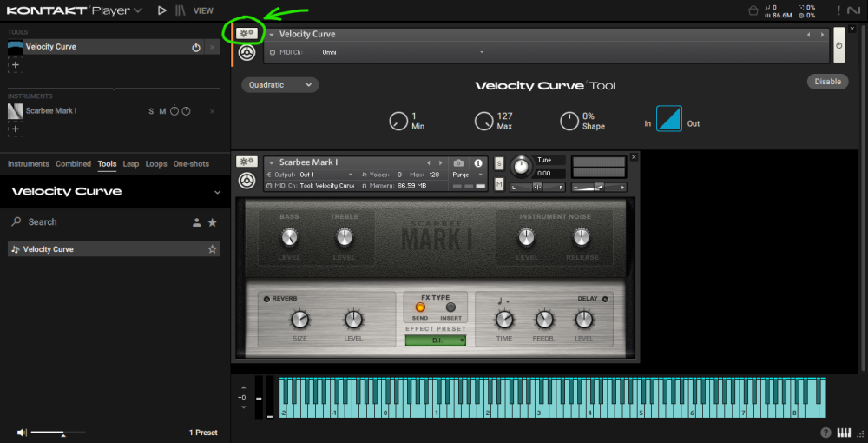Show Scarbee Mark I info view
The image size is (868, 443).
pos(478,162)
